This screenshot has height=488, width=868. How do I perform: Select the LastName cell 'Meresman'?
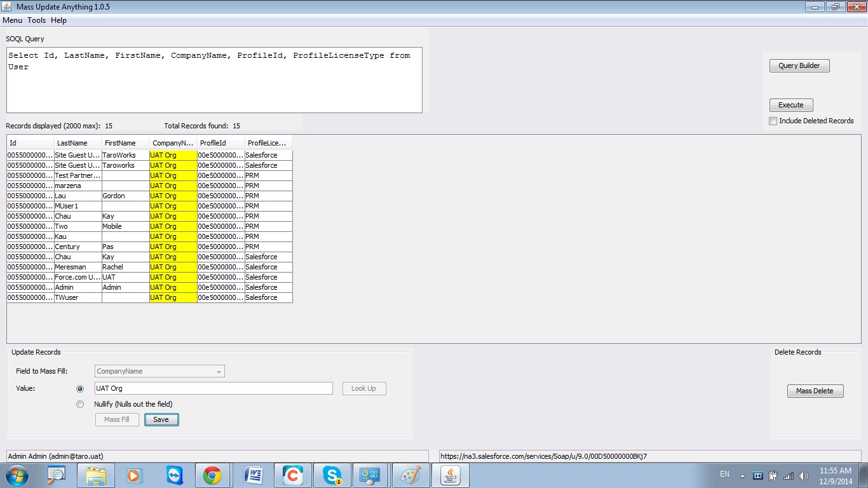(78, 267)
